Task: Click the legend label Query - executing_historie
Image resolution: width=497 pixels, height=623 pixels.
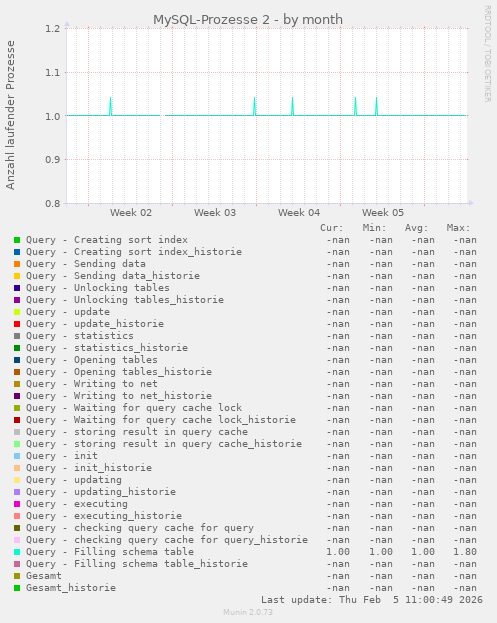Action: click(x=104, y=516)
